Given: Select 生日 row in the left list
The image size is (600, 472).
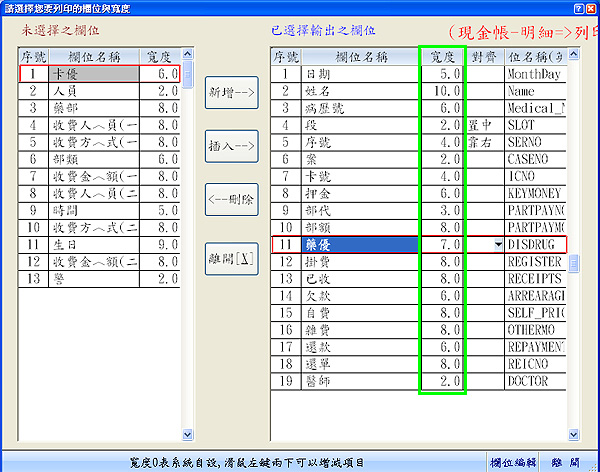Looking at the screenshot, I should point(90,244).
